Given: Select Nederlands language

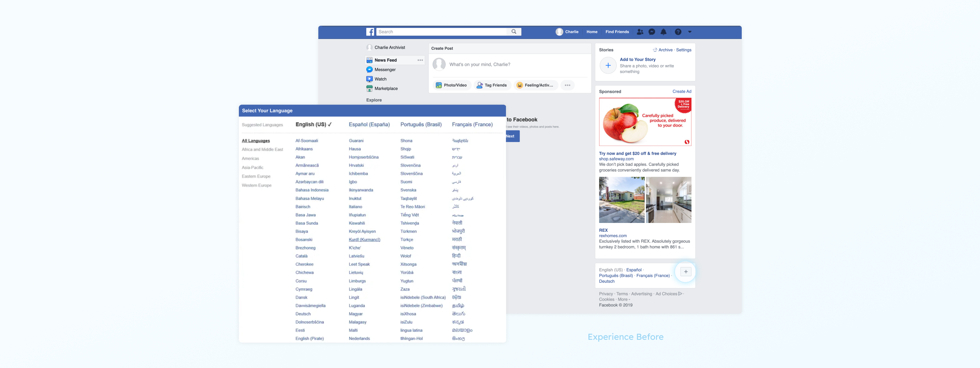Looking at the screenshot, I should pyautogui.click(x=359, y=339).
